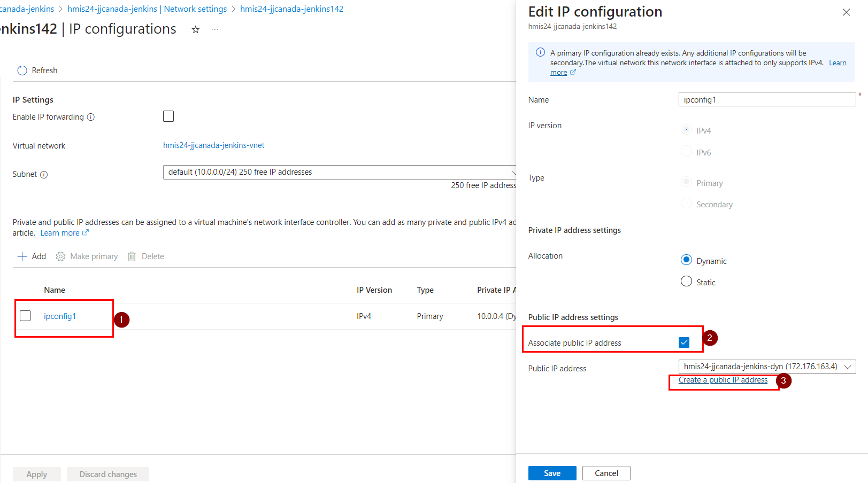Image resolution: width=868 pixels, height=483 pixels.
Task: Click the Add plus icon
Action: (x=22, y=256)
